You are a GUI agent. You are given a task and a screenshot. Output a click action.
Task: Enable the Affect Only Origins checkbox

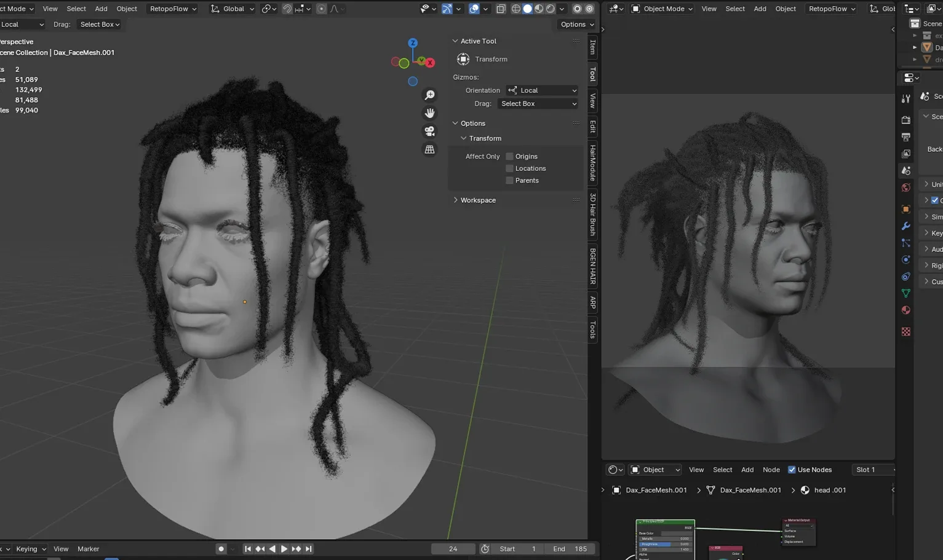click(x=509, y=156)
